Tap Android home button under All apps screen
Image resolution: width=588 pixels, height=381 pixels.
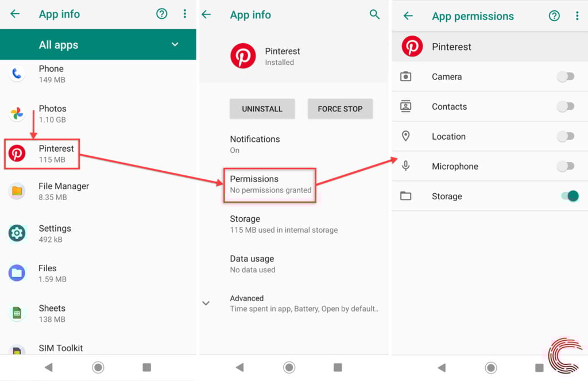(98, 367)
